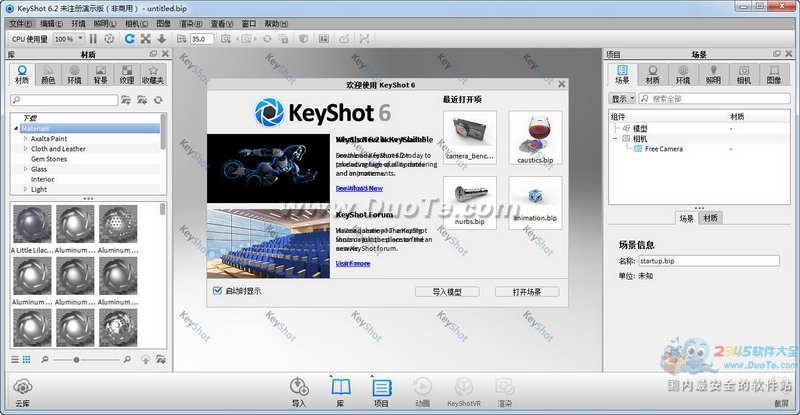800x415 pixels.
Task: Open the 帮助(H) menu
Action: pos(276,23)
